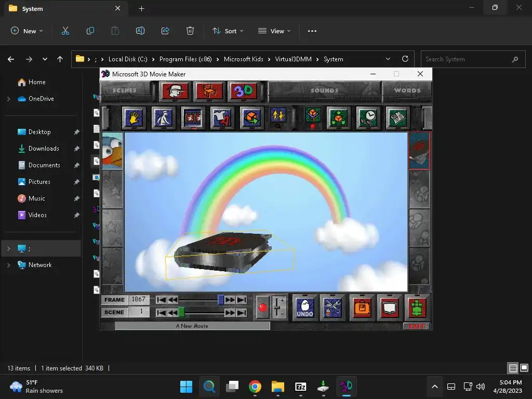Viewport: 532px width, 399px height.
Task: Open the SOUNDS tab
Action: tap(324, 90)
